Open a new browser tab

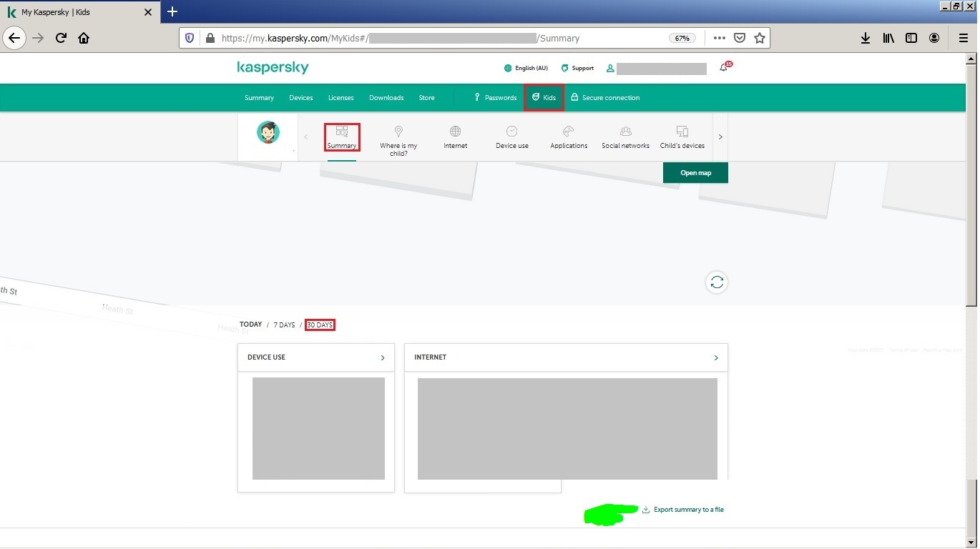(172, 11)
